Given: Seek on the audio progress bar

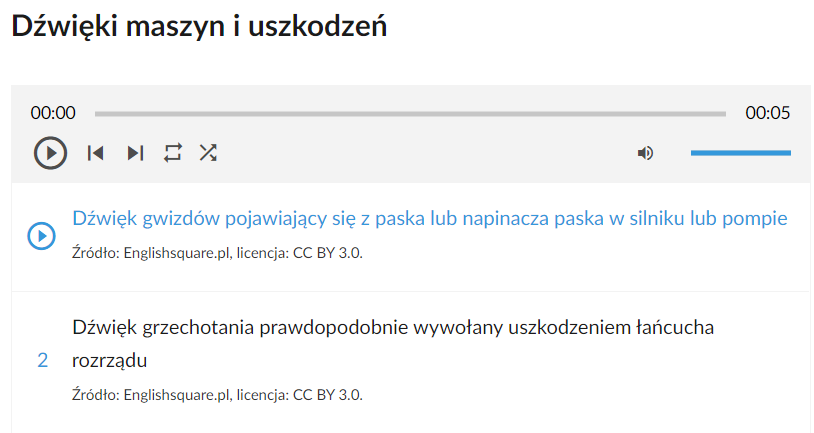Looking at the screenshot, I should 410,114.
